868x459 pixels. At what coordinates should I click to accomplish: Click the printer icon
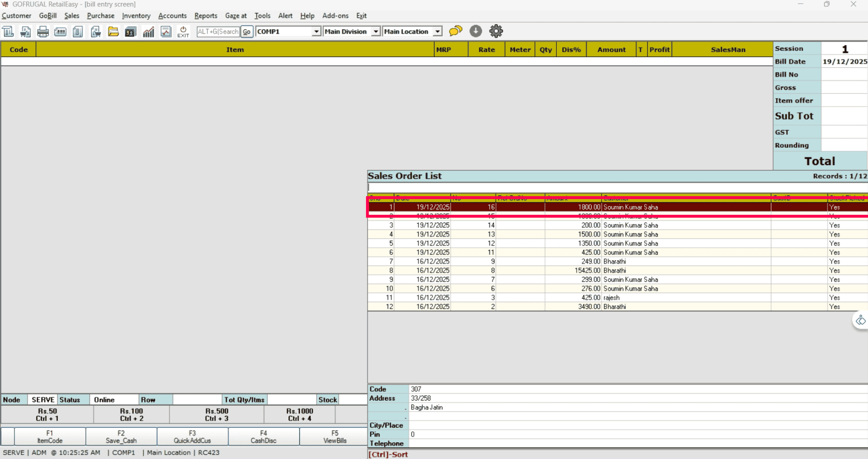pos(43,32)
